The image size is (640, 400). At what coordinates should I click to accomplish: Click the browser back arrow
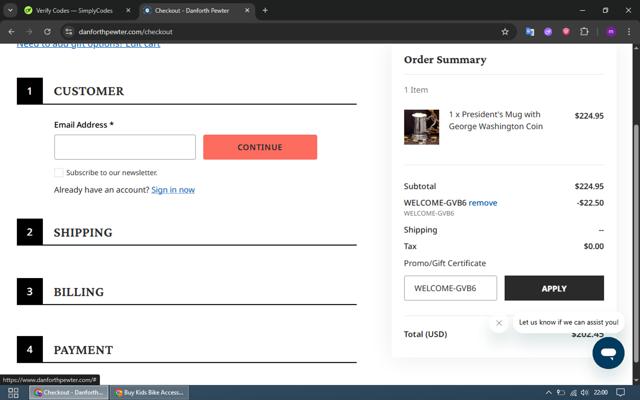pos(11,32)
